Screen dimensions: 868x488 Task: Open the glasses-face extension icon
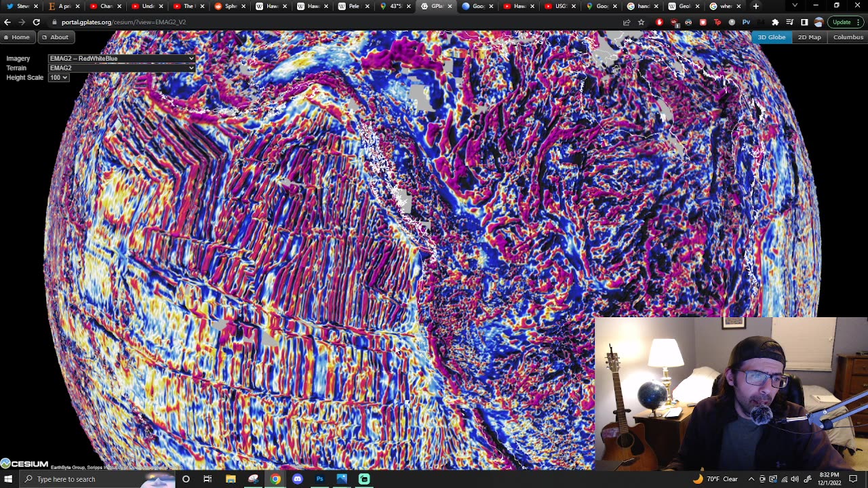click(x=688, y=22)
